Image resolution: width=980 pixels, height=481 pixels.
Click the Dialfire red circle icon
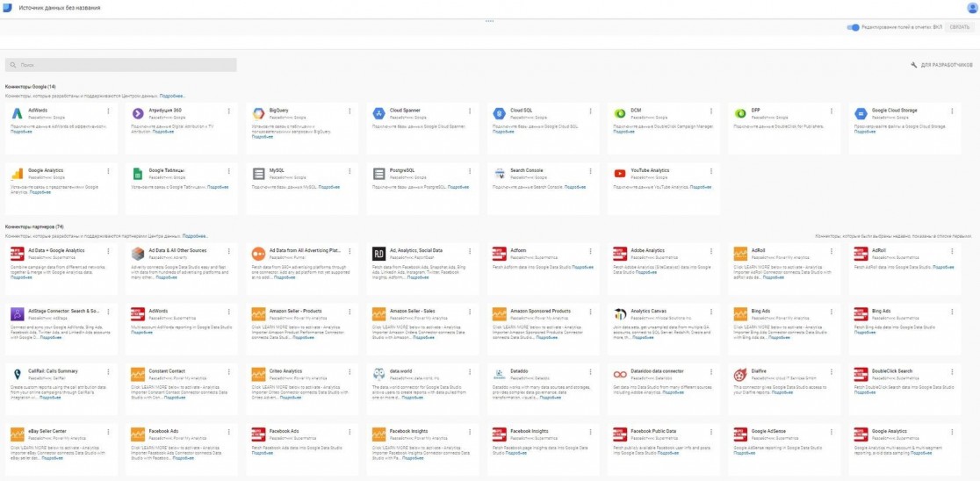[x=740, y=374]
